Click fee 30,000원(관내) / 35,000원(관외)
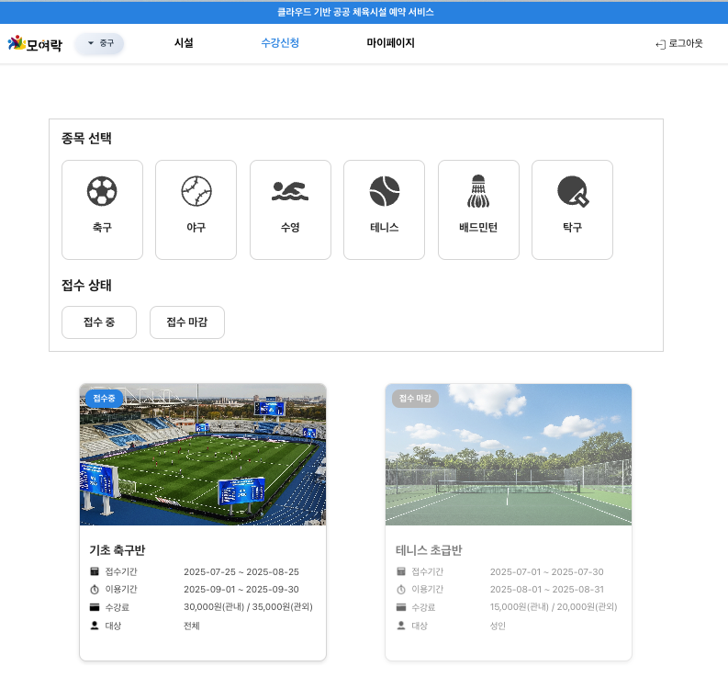This screenshot has height=700, width=728. pyautogui.click(x=249, y=606)
